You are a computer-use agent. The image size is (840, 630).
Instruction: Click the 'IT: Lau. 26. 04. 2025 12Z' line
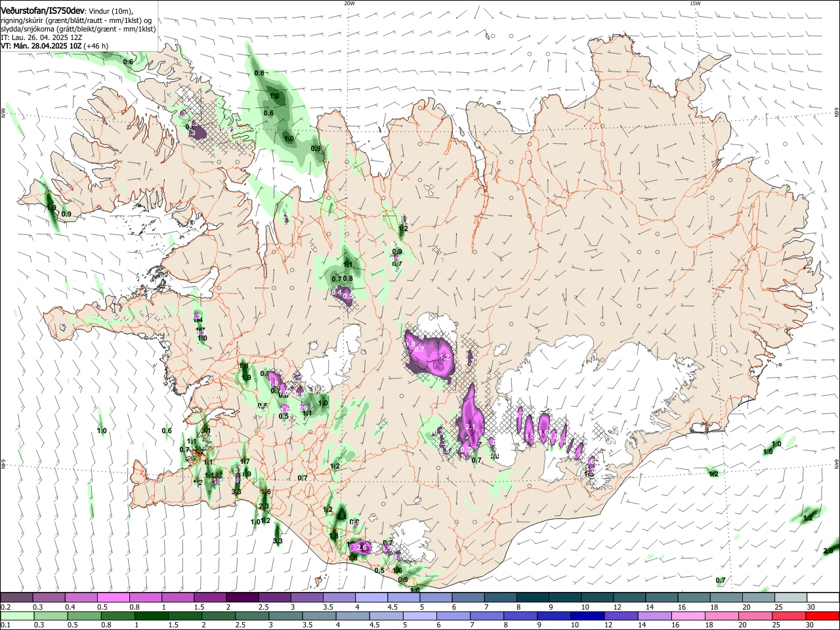click(x=41, y=37)
